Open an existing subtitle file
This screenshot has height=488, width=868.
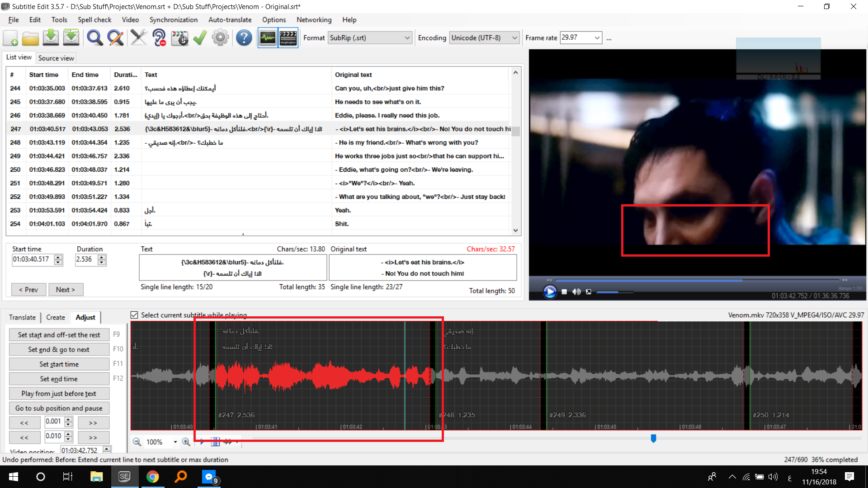pos(30,38)
